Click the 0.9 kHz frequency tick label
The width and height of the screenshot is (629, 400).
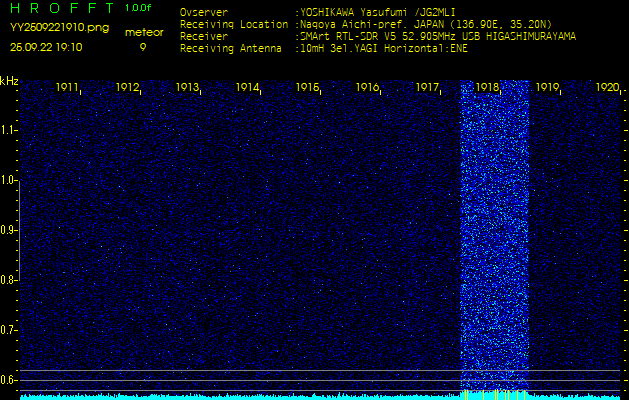tap(8, 230)
